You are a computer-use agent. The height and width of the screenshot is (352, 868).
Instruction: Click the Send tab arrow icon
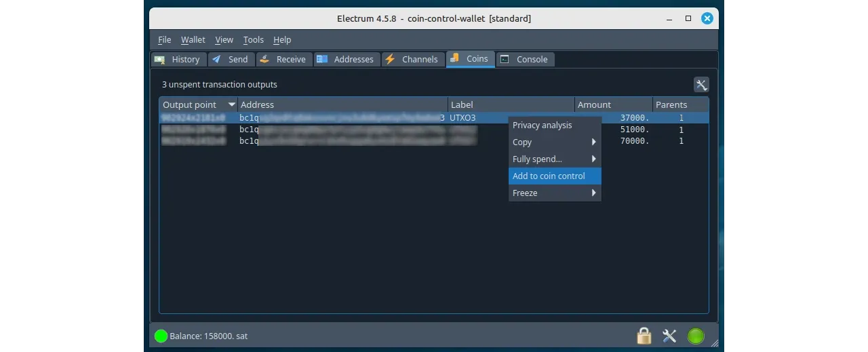[217, 59]
